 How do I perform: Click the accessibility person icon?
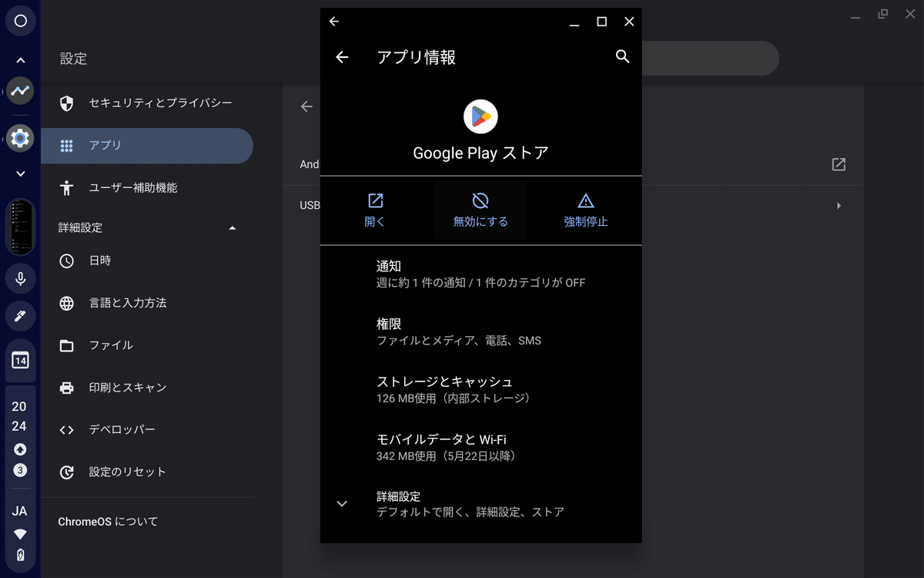click(x=67, y=188)
